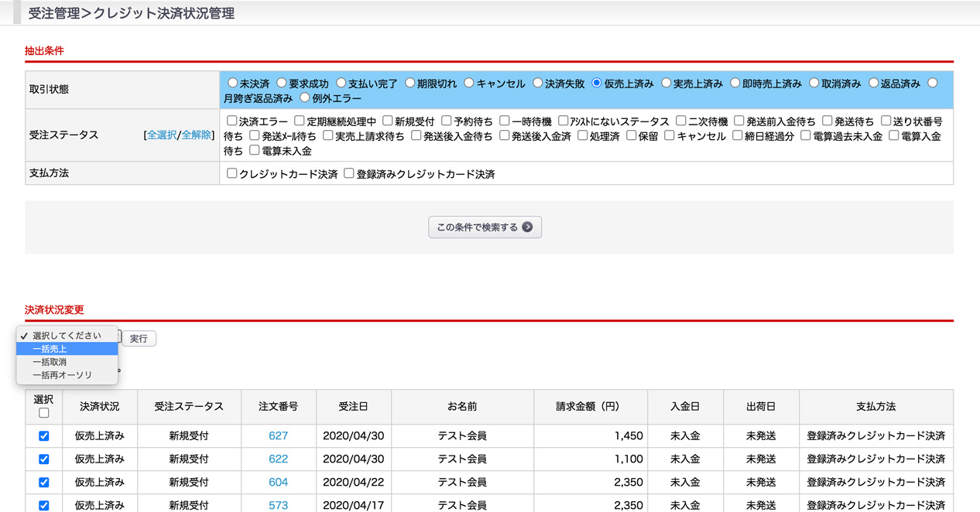Image resolution: width=980 pixels, height=512 pixels.
Task: Enable the 新規受付 checkbox filter
Action: pyautogui.click(x=387, y=121)
